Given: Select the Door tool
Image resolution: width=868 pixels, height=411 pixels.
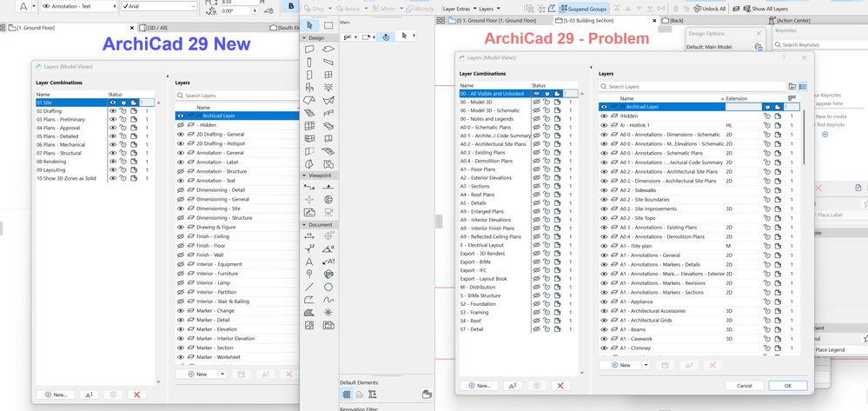Looking at the screenshot, I should (x=309, y=75).
